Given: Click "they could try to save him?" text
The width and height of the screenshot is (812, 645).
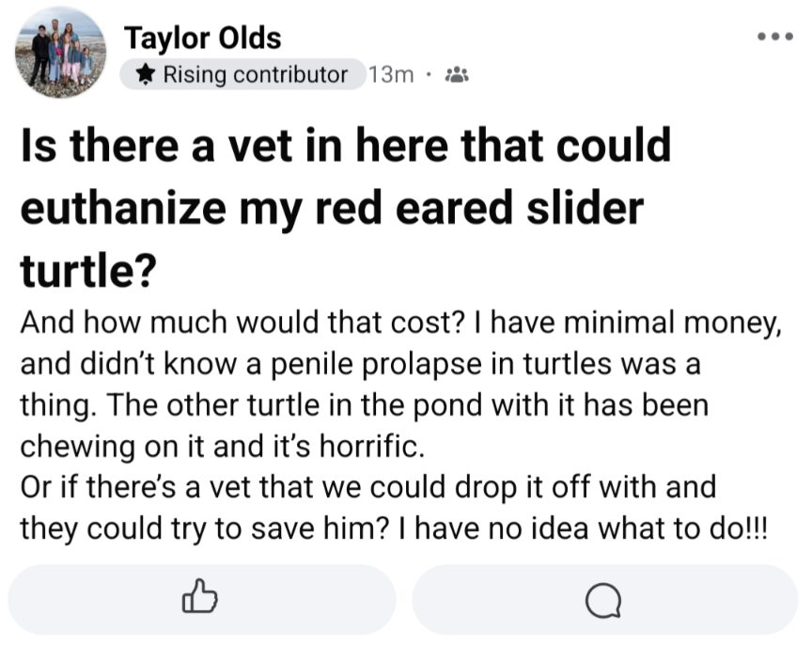Looking at the screenshot, I should point(197,527).
